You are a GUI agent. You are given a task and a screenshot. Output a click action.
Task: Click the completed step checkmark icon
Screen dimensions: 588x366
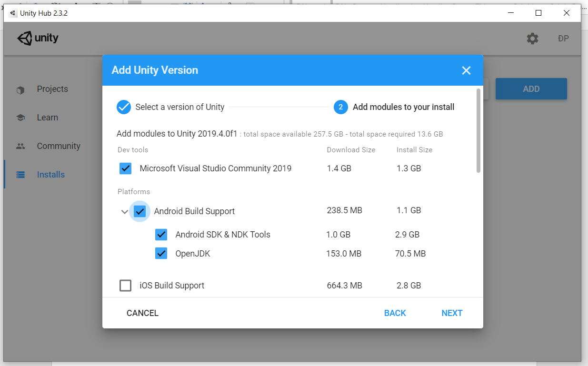pos(124,107)
